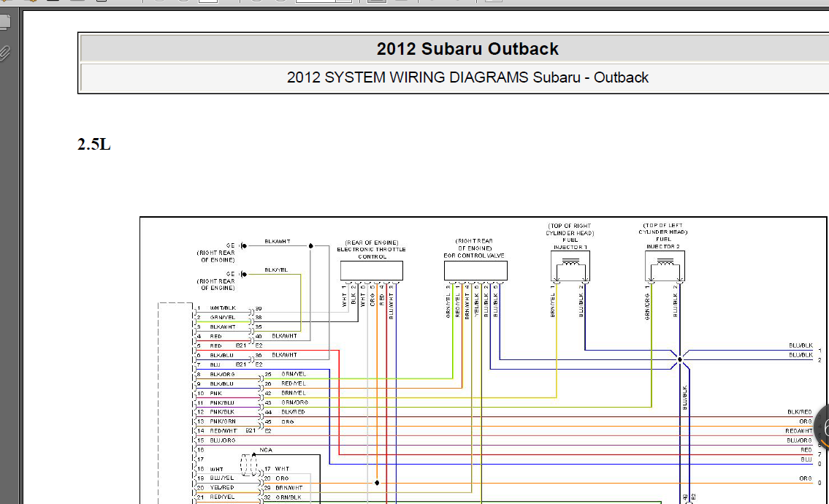Viewport: 829px width, 504px height.
Task: Open the page thumbnails panel icon
Action: tap(4, 22)
